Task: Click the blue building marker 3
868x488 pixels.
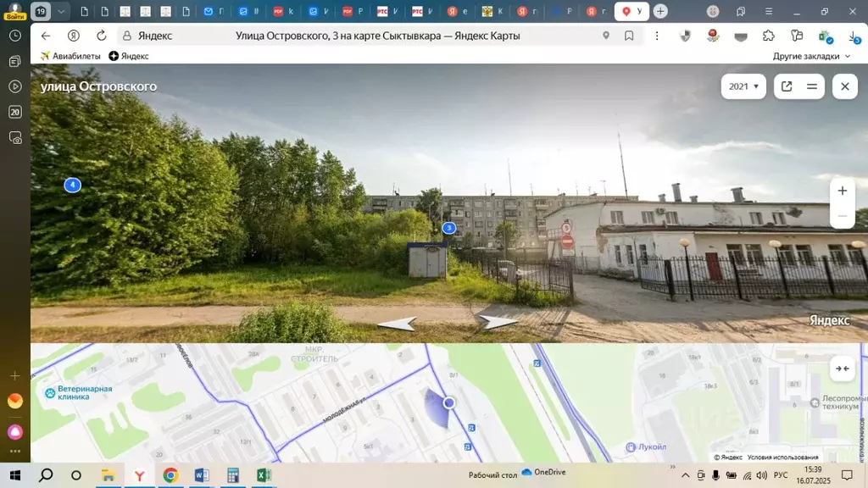Action: [x=449, y=227]
